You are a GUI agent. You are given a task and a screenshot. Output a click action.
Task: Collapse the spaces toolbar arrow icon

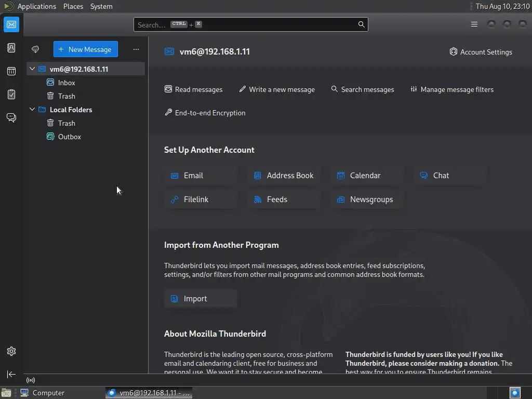pos(11,374)
